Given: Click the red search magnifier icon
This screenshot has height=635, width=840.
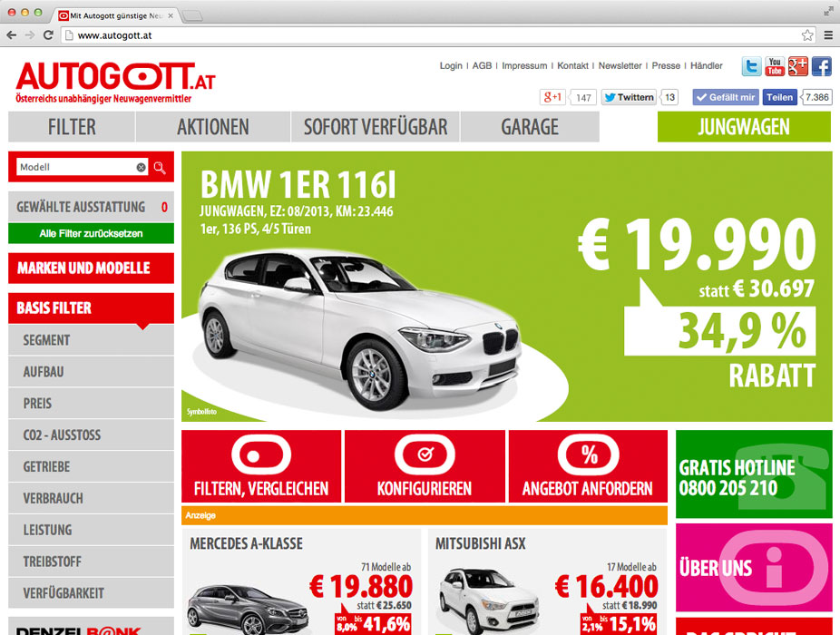Looking at the screenshot, I should [x=160, y=168].
